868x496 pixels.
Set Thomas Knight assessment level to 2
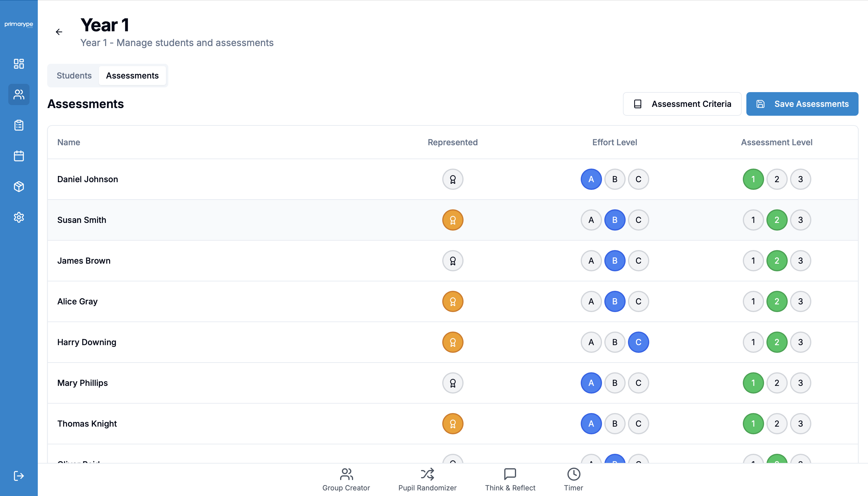click(777, 423)
